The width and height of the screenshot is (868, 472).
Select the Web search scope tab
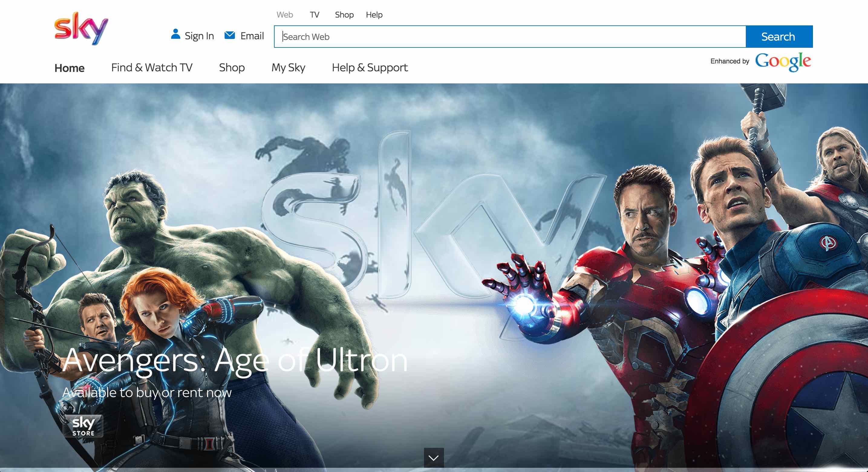(x=285, y=15)
